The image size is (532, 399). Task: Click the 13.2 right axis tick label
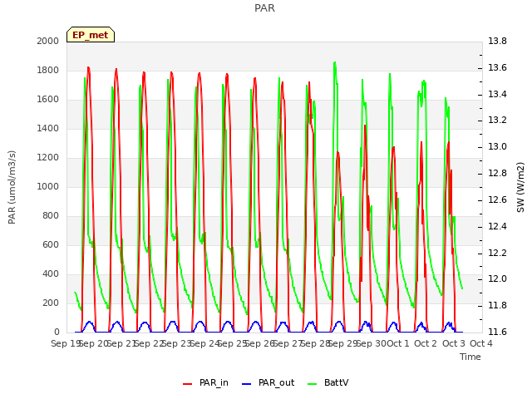[497, 121]
